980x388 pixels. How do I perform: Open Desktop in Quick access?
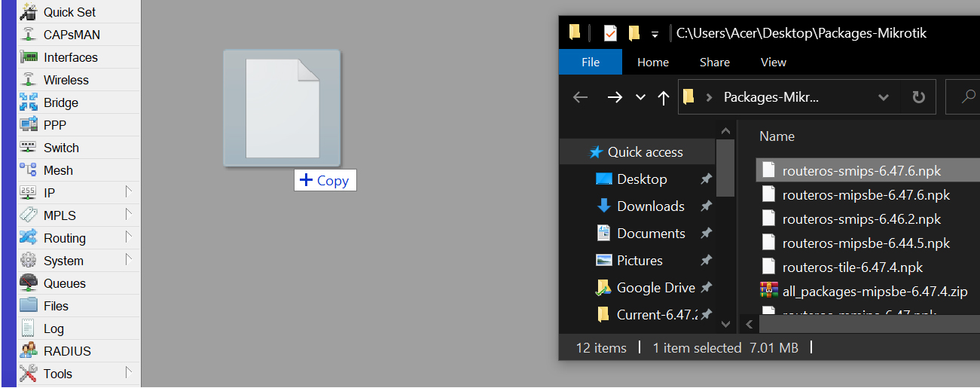click(641, 179)
